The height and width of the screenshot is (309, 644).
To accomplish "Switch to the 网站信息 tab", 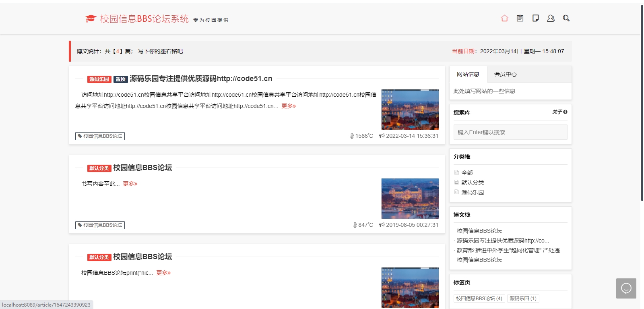I will pos(468,74).
